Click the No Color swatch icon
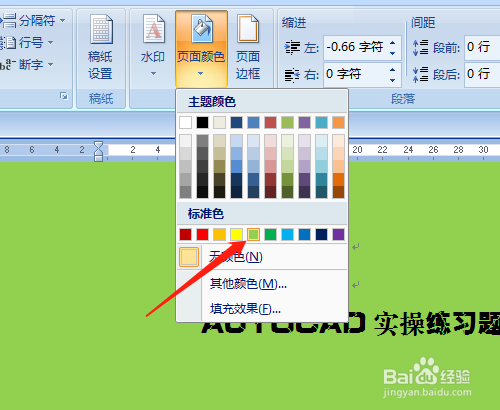 click(189, 257)
